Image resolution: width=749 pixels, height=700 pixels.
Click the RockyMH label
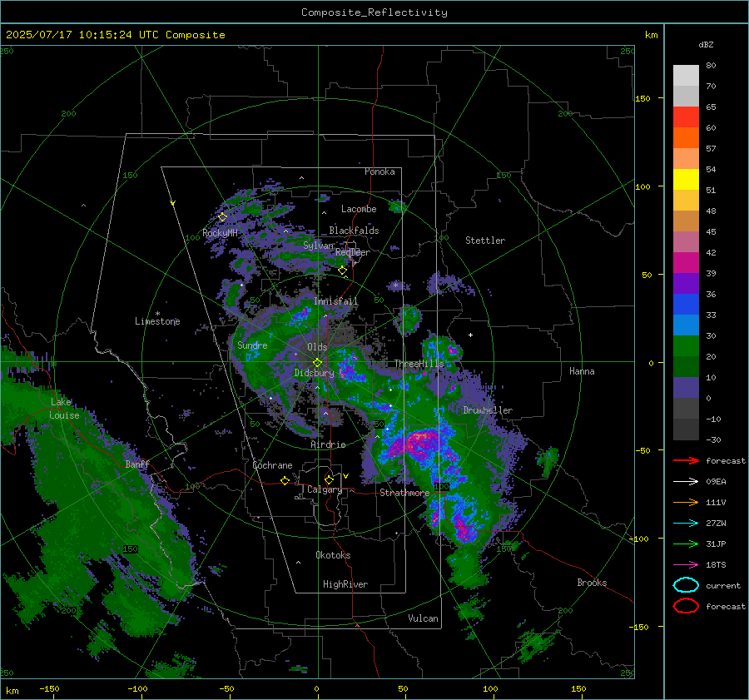click(220, 233)
